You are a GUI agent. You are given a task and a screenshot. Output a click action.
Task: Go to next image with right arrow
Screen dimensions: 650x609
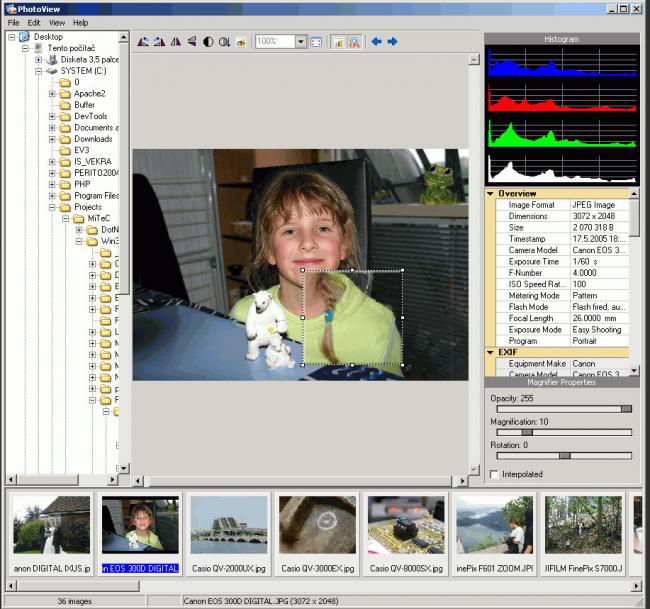[x=392, y=41]
